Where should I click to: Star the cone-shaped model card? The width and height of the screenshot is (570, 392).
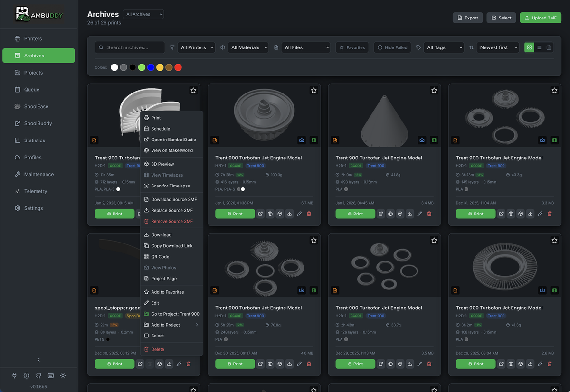click(x=434, y=90)
